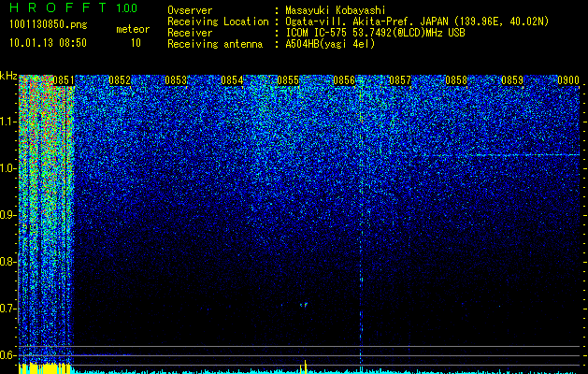The height and width of the screenshot is (374, 588).
Task: Click the 0858 time marker
Action: tap(456, 80)
